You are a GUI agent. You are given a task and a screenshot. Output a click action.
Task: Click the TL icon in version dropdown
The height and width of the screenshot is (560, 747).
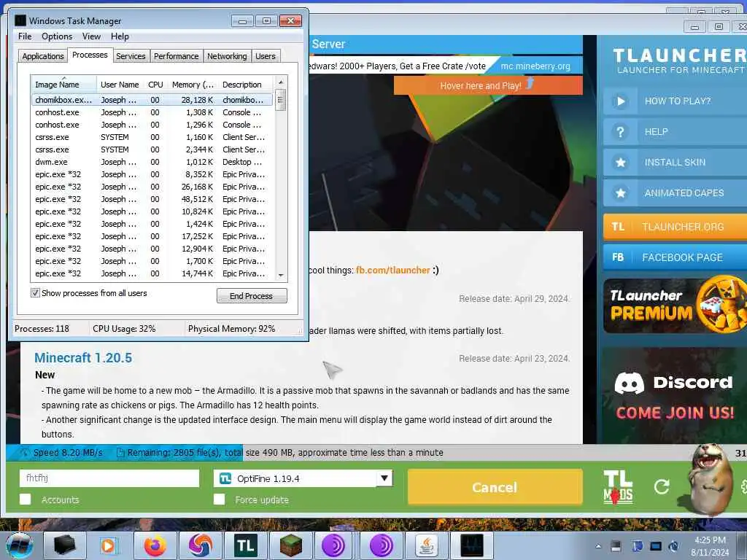point(225,478)
